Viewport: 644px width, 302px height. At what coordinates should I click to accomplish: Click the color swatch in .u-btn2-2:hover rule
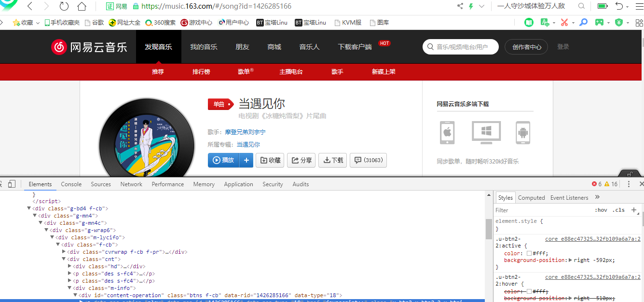pyautogui.click(x=529, y=291)
